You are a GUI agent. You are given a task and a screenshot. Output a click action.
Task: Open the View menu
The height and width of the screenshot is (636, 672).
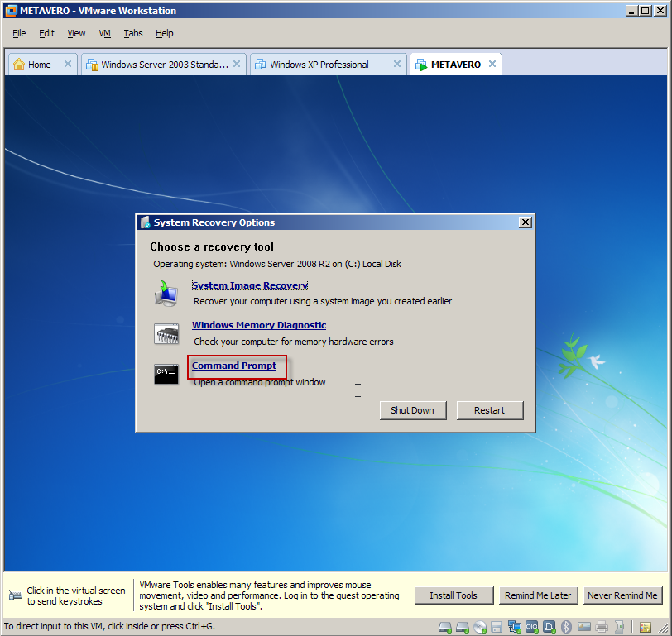tap(76, 33)
